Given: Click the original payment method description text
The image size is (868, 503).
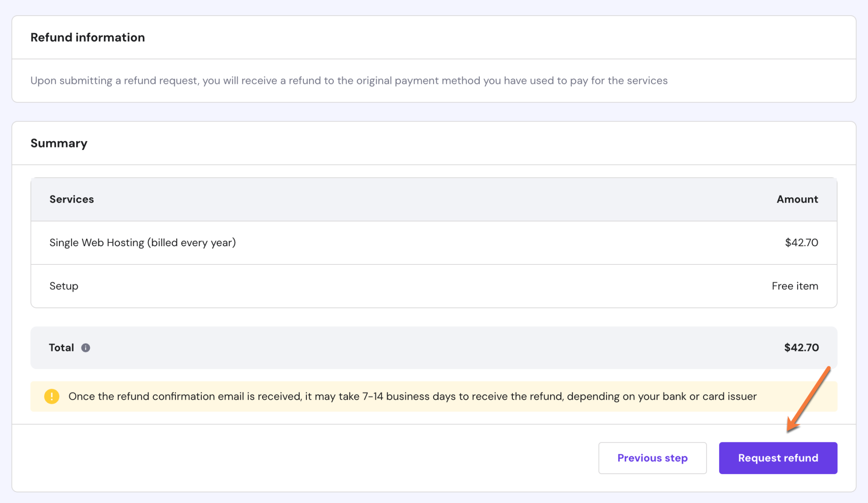Looking at the screenshot, I should [x=348, y=81].
